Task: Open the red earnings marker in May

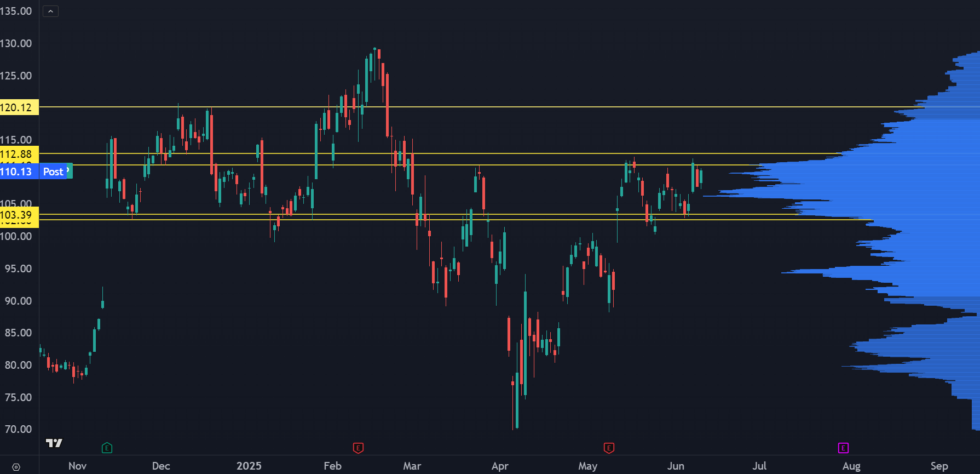Action: tap(609, 448)
